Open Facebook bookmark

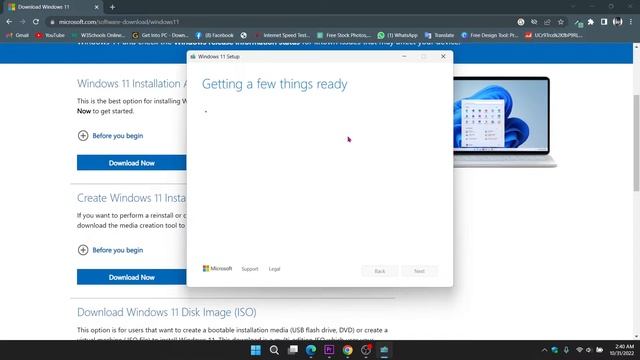click(215, 36)
